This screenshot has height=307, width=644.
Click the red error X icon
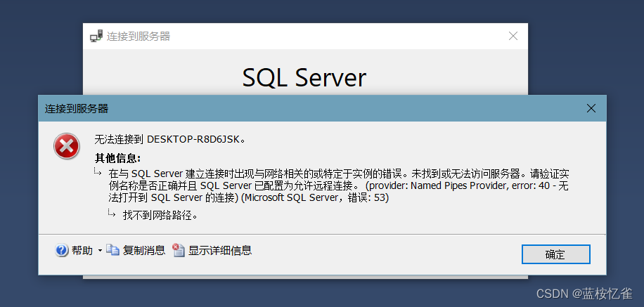(x=67, y=145)
